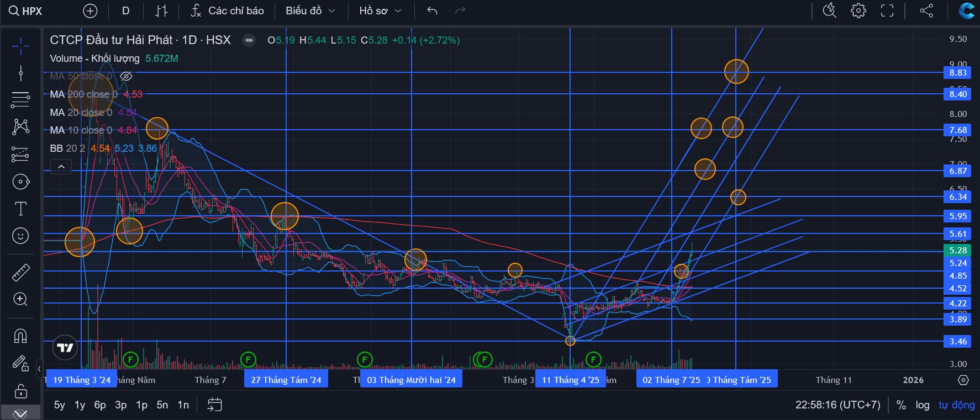Select the 'MA 20 close 0' legend

pos(81,113)
